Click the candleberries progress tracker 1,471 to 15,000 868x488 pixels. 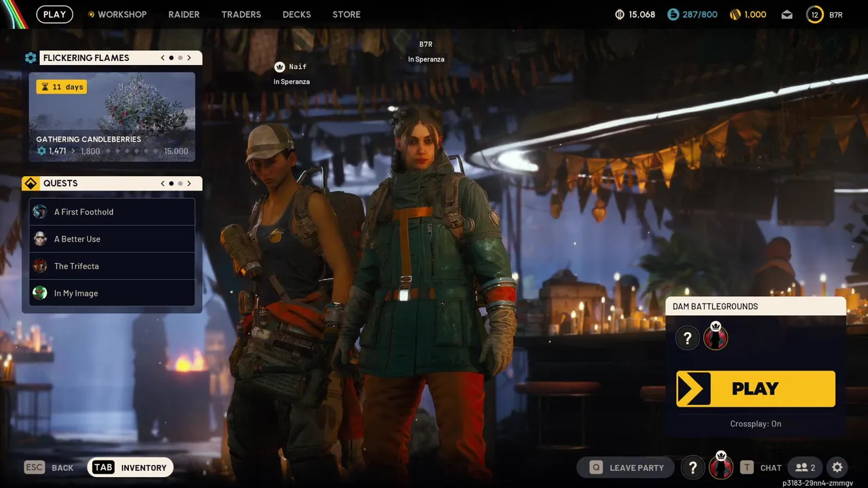click(112, 151)
